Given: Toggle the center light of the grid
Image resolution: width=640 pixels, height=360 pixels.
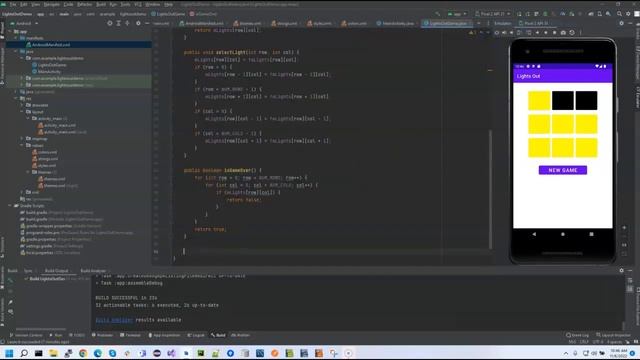Looking at the screenshot, I should click(563, 124).
